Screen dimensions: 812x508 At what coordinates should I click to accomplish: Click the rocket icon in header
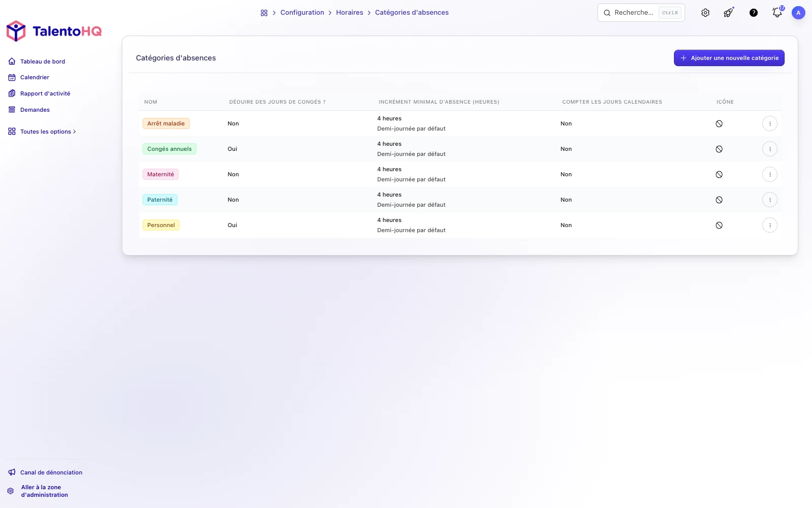[728, 13]
